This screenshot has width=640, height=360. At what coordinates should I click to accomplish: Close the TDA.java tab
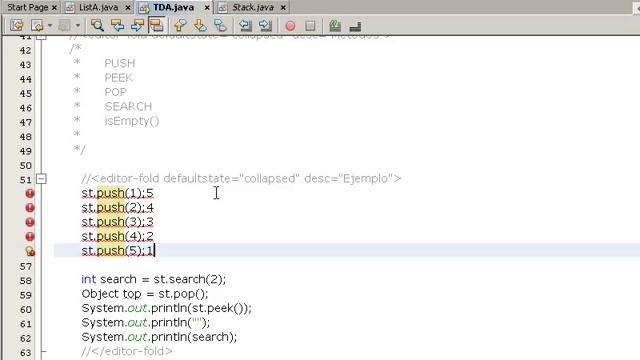[x=207, y=7]
